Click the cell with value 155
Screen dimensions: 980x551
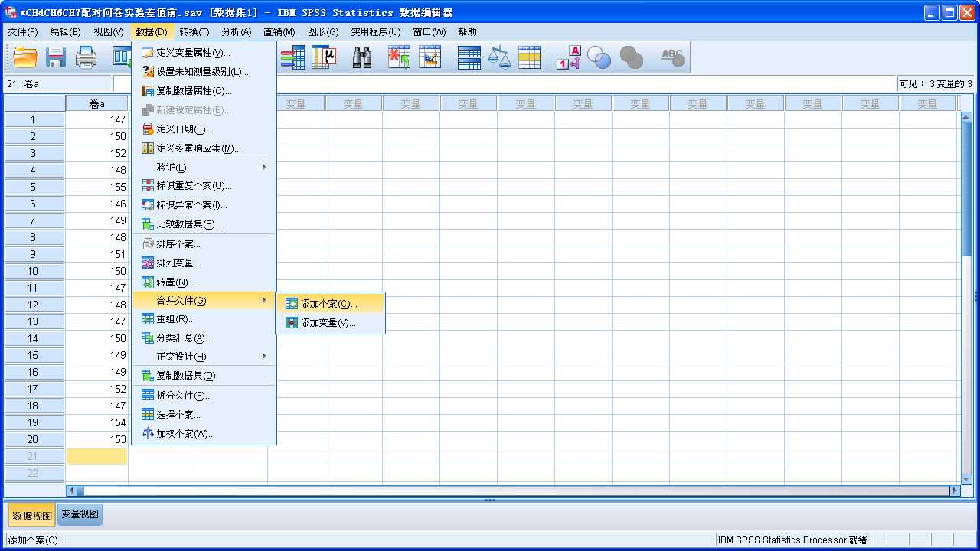point(96,187)
